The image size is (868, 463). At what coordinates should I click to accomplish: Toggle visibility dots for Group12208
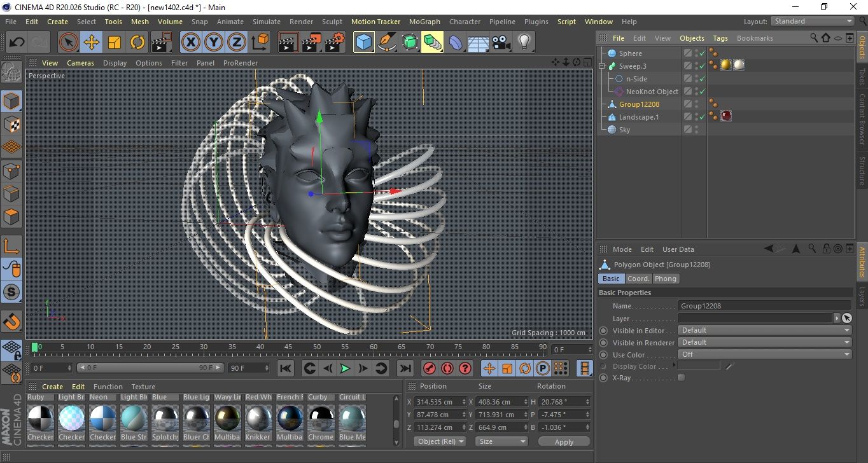click(697, 104)
